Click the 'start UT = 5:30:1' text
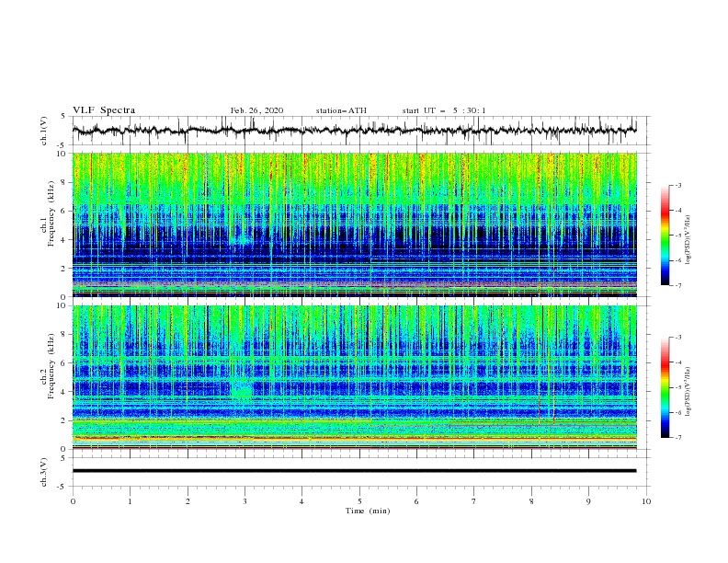728x563 pixels. point(444,110)
